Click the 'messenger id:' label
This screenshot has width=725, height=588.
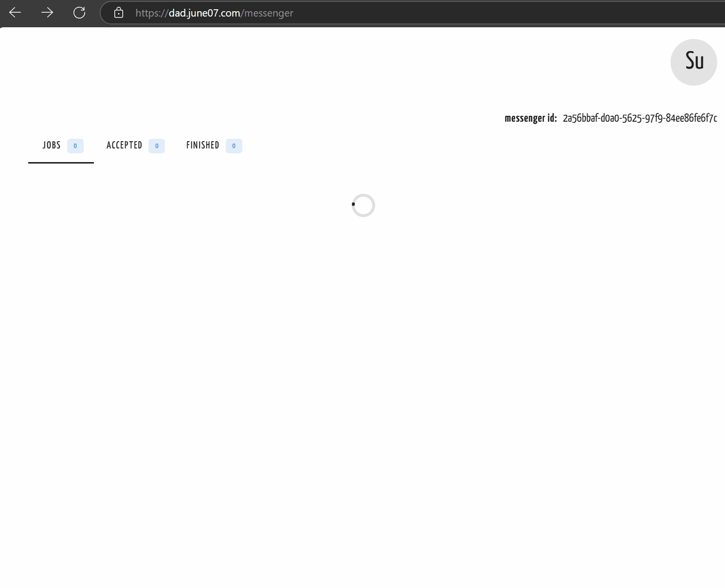pos(531,118)
